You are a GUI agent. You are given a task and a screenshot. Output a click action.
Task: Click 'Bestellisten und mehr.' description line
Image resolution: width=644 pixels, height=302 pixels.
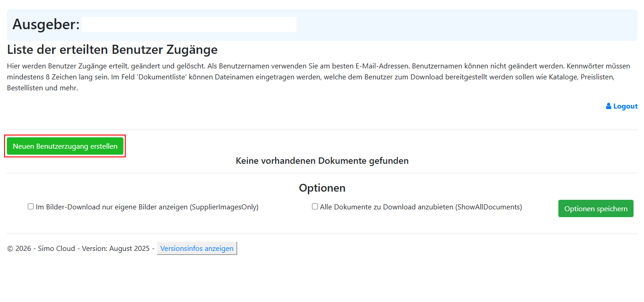pos(42,88)
